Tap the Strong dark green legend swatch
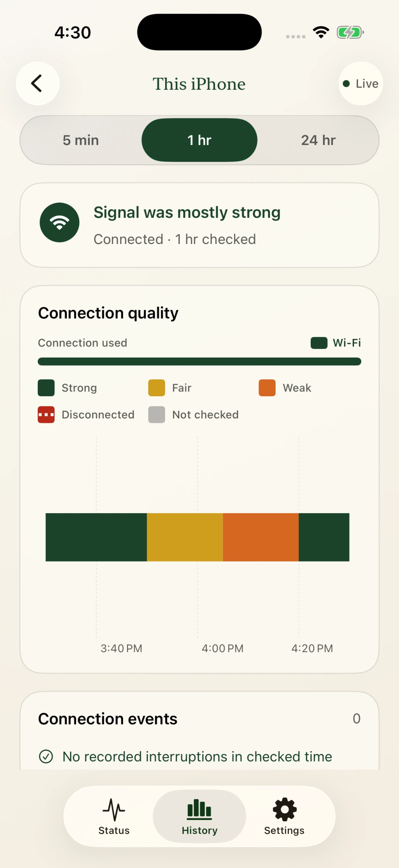The height and width of the screenshot is (868, 399). click(46, 388)
